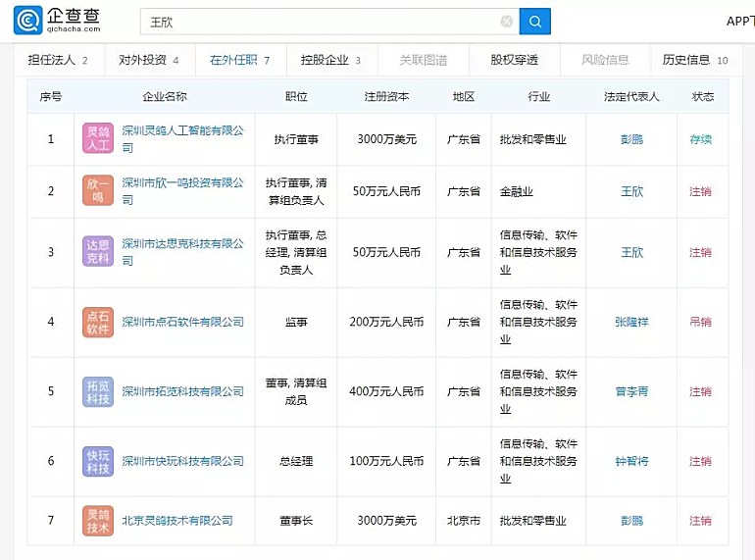Switch to the 对外投资 tab
This screenshot has height=560, width=755.
coord(148,60)
